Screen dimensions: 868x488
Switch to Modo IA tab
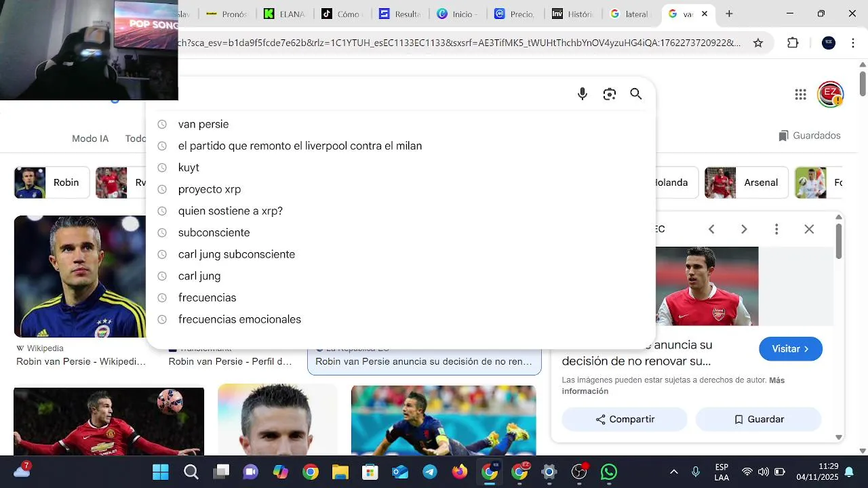pos(90,138)
